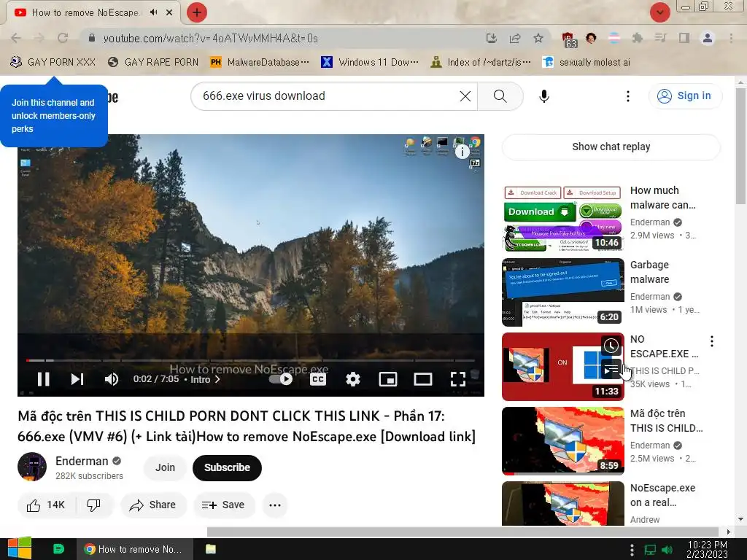
Task: Open the Chrome profile icon
Action: pyautogui.click(x=708, y=38)
